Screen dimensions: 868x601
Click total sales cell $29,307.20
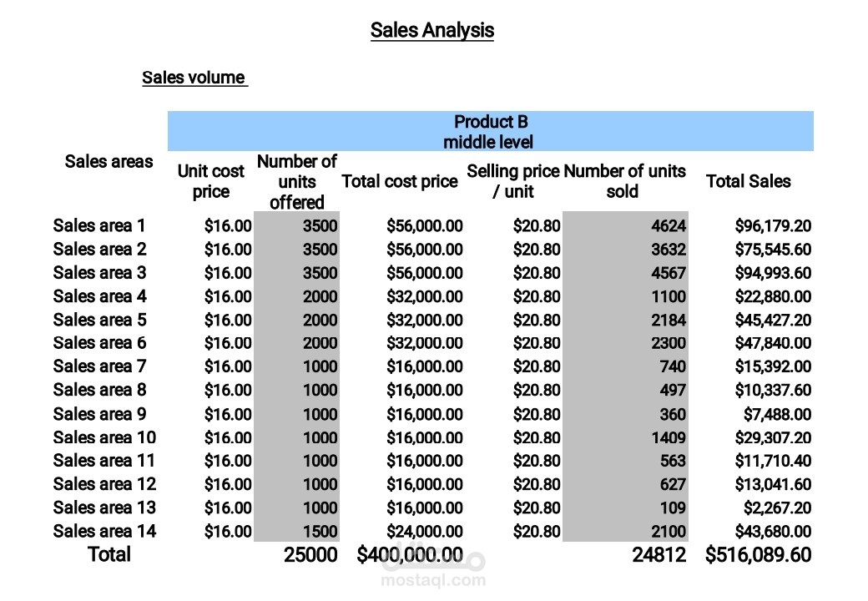pyautogui.click(x=774, y=437)
